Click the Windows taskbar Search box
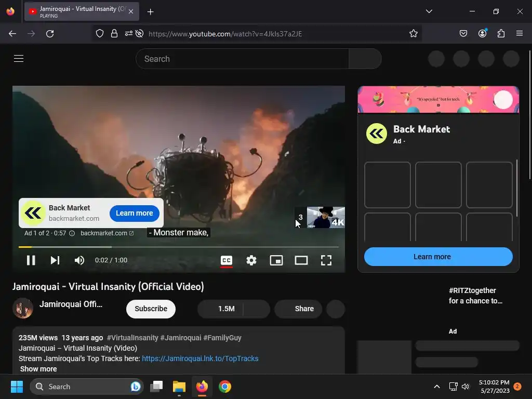532x399 pixels. (87, 387)
